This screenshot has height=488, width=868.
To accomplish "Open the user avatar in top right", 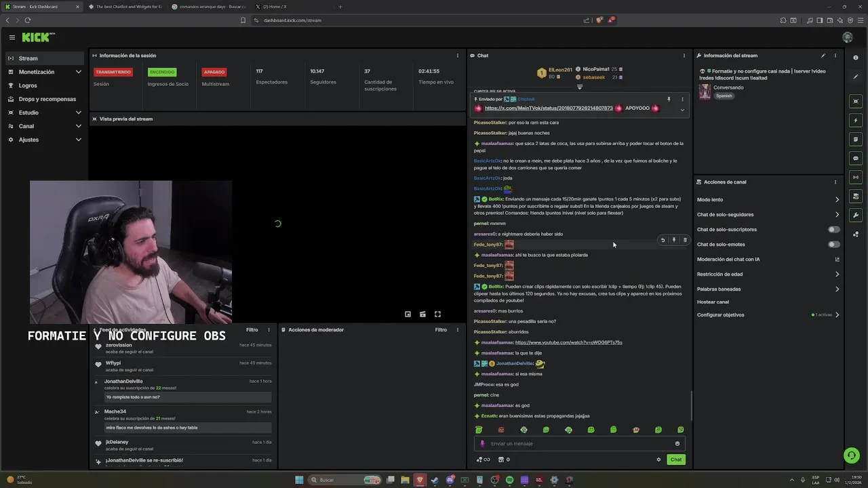I will click(847, 37).
